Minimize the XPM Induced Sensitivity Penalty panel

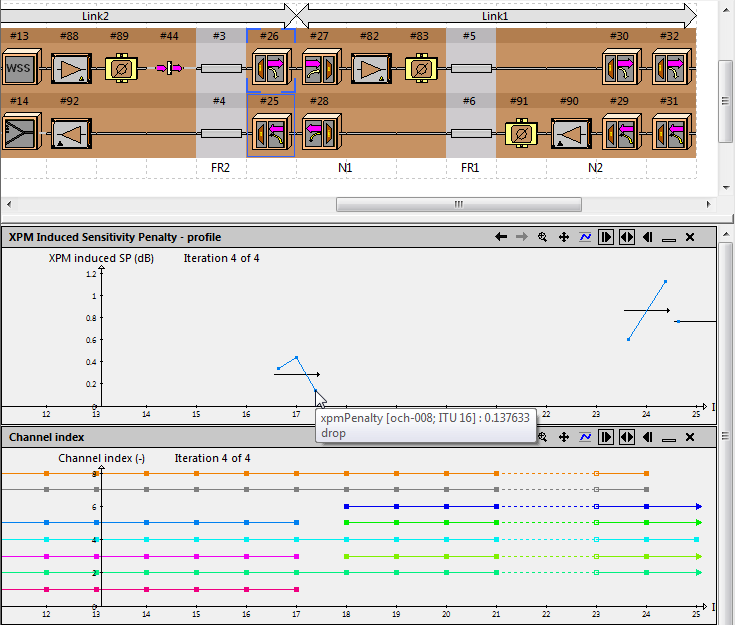669,240
